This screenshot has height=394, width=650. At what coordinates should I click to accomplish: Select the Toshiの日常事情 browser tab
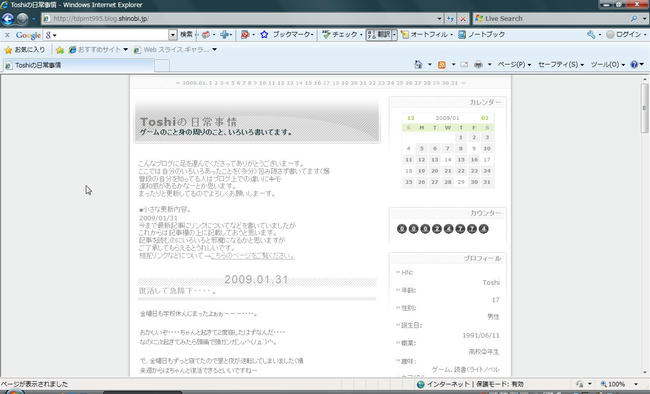coord(79,65)
